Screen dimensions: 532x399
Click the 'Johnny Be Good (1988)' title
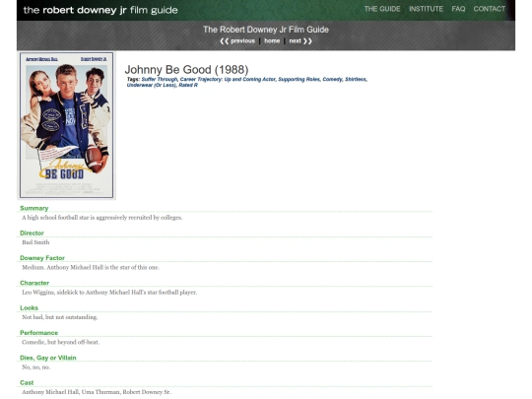coord(186,70)
